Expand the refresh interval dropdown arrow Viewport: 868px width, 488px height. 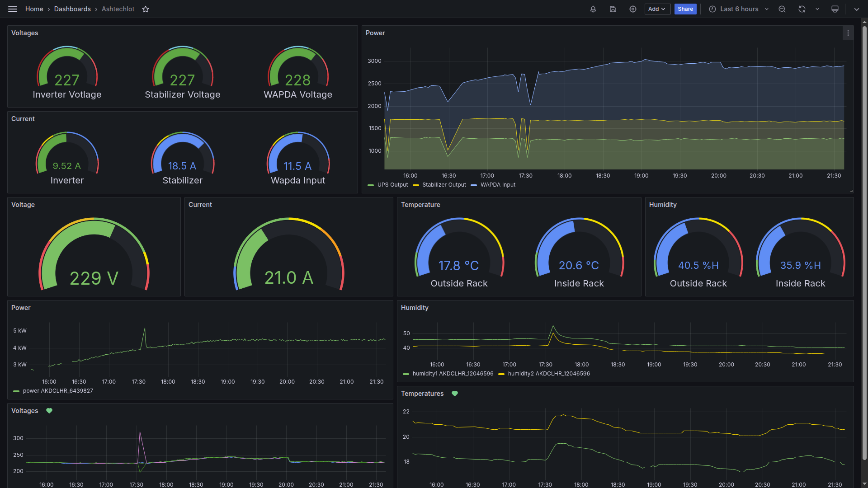817,9
